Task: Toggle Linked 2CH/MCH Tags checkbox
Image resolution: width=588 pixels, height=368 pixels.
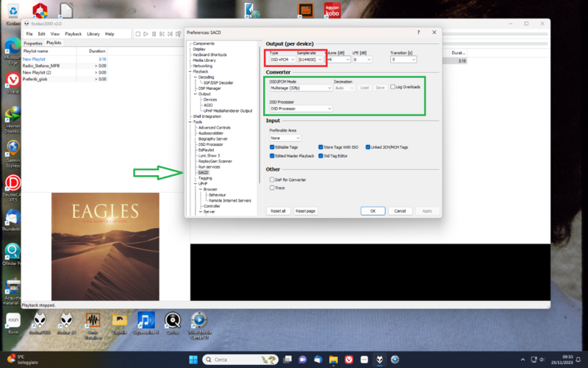Action: click(368, 147)
